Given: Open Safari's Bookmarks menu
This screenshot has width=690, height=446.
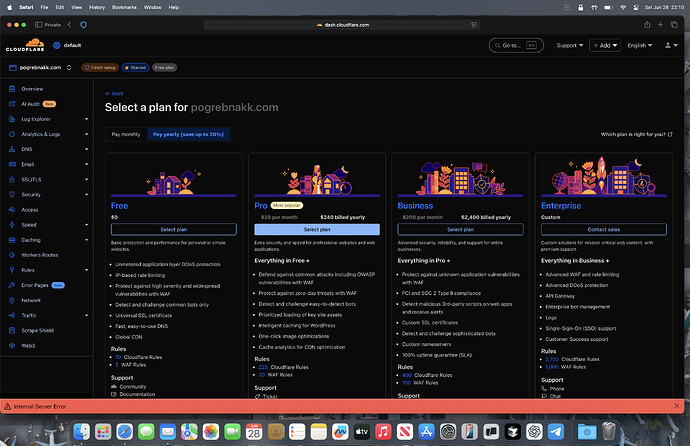Looking at the screenshot, I should pyautogui.click(x=124, y=7).
